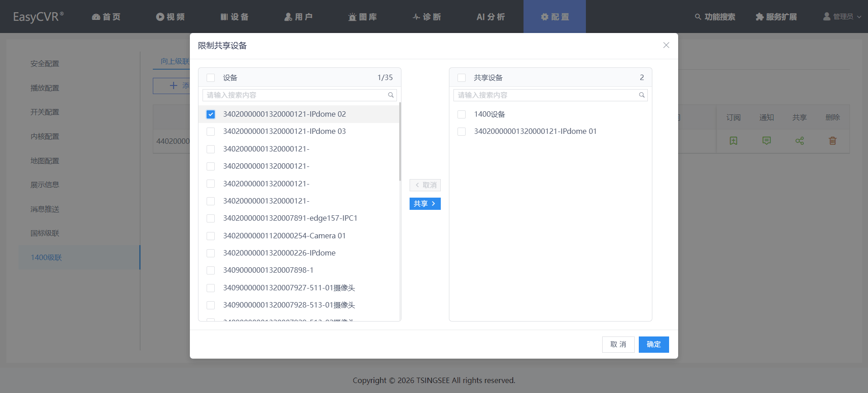Click the subscribe icon in table row
The height and width of the screenshot is (393, 868).
[733, 141]
